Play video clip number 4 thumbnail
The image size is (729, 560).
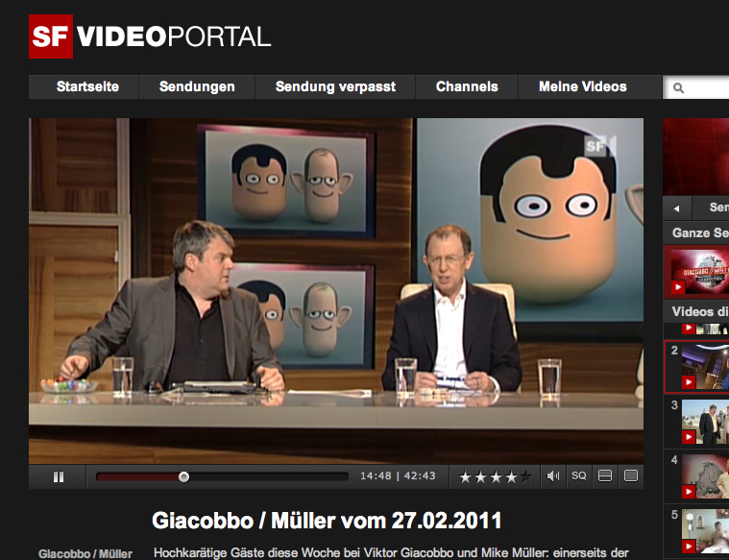coord(705,476)
